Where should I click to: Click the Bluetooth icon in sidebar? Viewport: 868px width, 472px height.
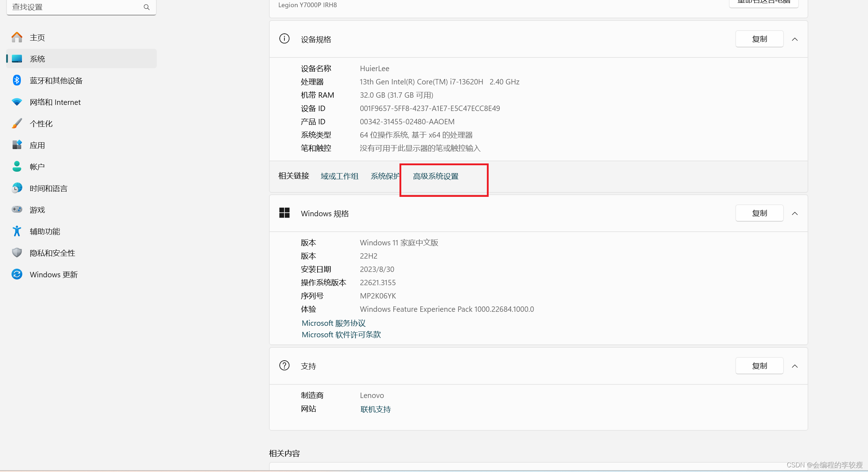(17, 80)
